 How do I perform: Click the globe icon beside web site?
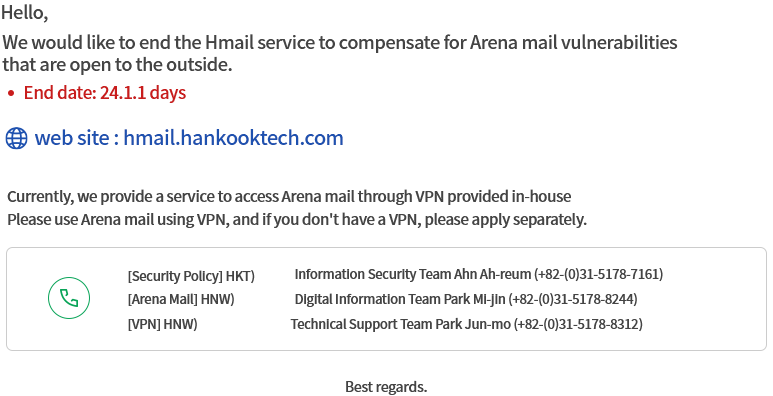pos(16,138)
